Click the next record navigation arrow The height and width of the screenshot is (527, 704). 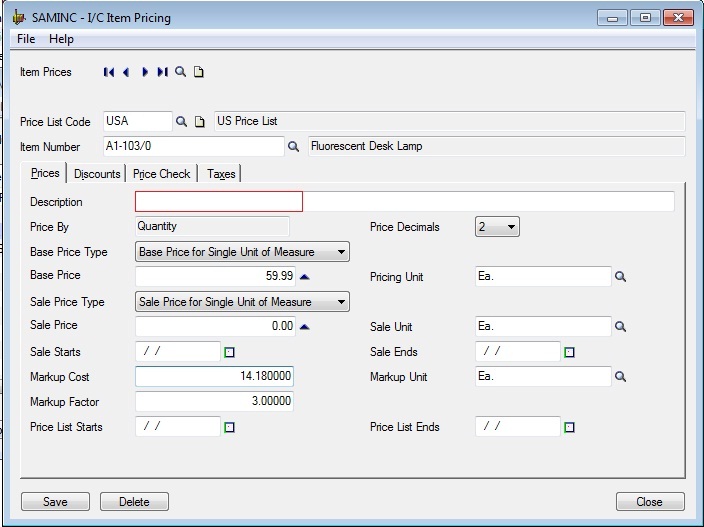coord(145,72)
